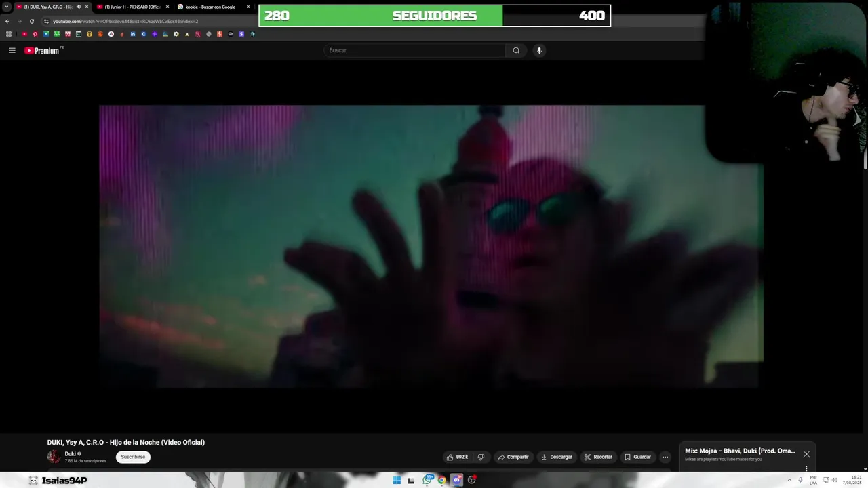
Task: Switch to the kookie - Buscar con Google tab
Action: point(213,7)
